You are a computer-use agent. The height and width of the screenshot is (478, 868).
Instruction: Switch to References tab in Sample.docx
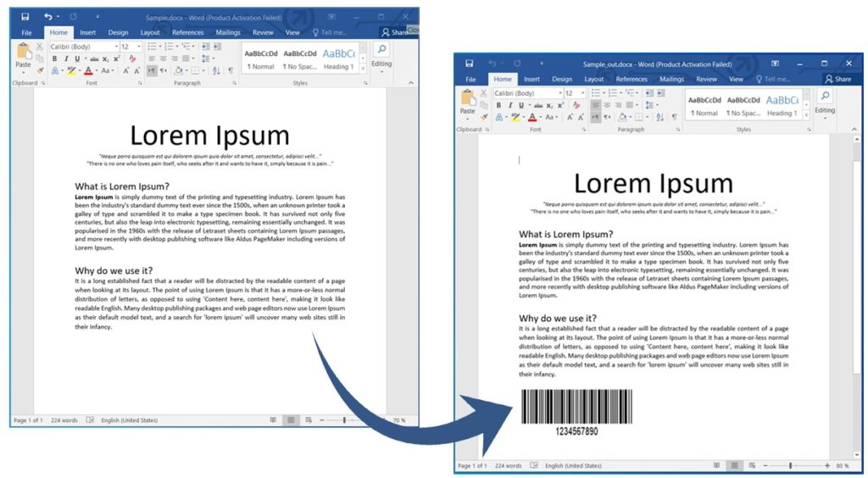click(187, 32)
